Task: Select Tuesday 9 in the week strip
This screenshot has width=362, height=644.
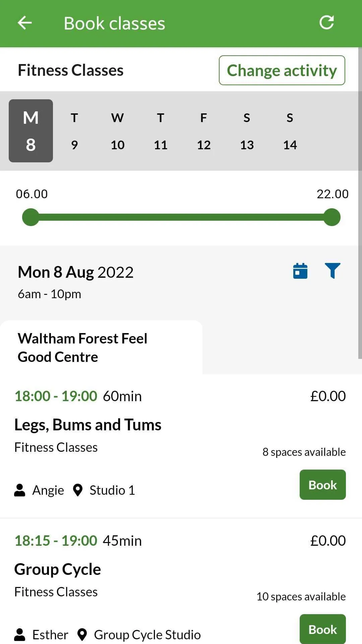Action: point(74,131)
